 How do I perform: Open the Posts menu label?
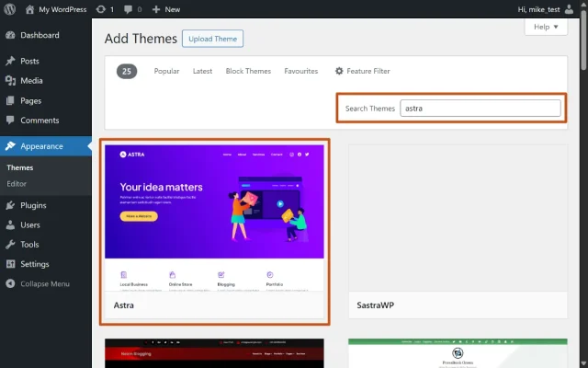pos(29,61)
